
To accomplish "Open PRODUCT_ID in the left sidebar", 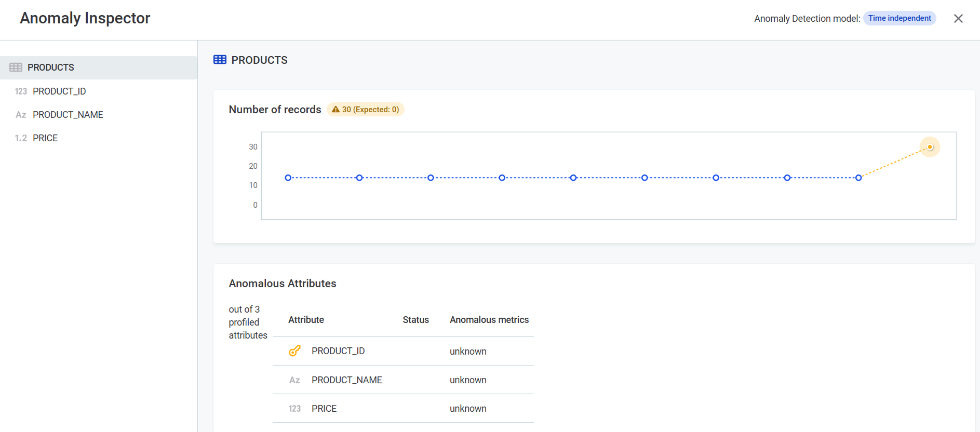I will point(59,91).
